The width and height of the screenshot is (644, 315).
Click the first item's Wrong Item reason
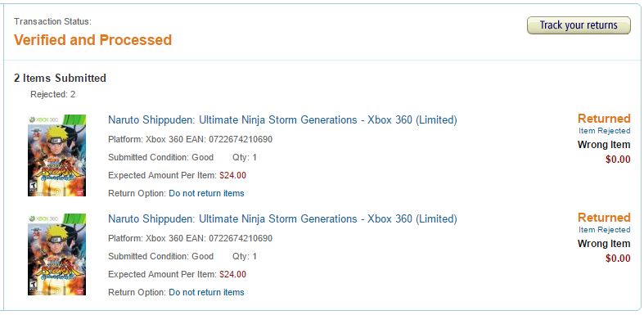click(604, 145)
